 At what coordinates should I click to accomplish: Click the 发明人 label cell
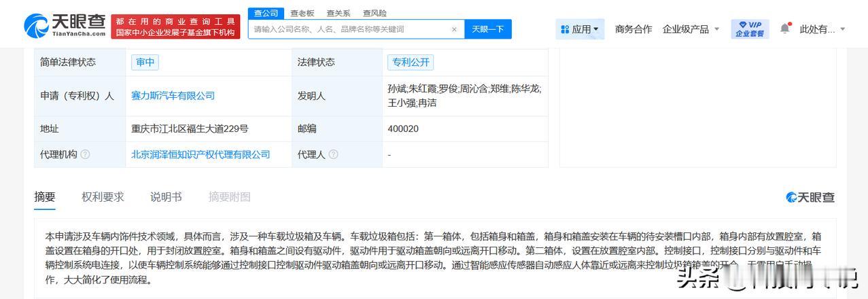click(x=337, y=96)
